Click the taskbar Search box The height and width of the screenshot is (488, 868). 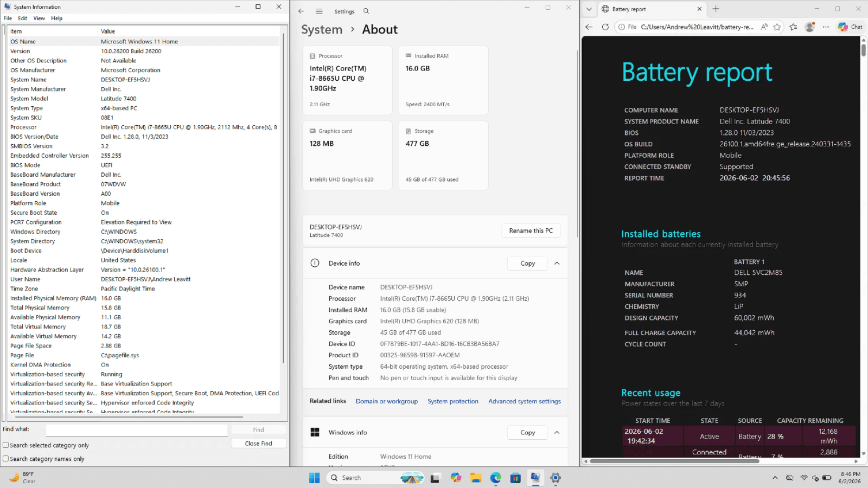375,478
